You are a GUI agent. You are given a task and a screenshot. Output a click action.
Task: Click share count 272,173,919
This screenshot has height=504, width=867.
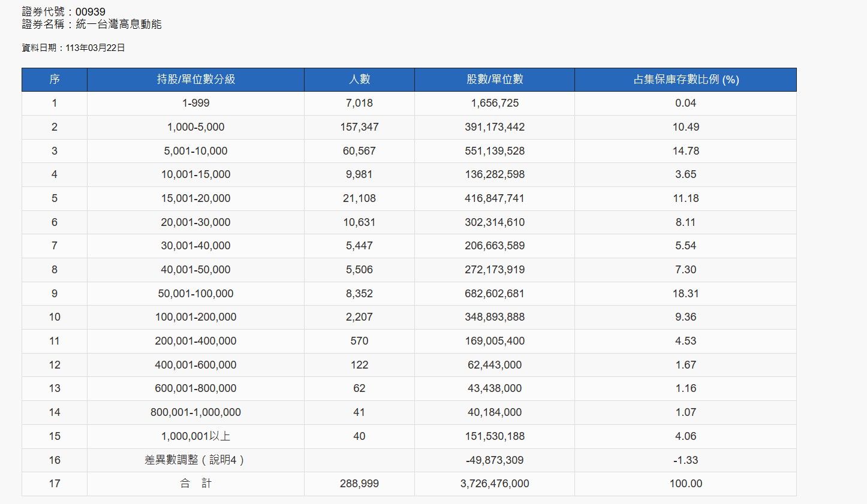495,270
